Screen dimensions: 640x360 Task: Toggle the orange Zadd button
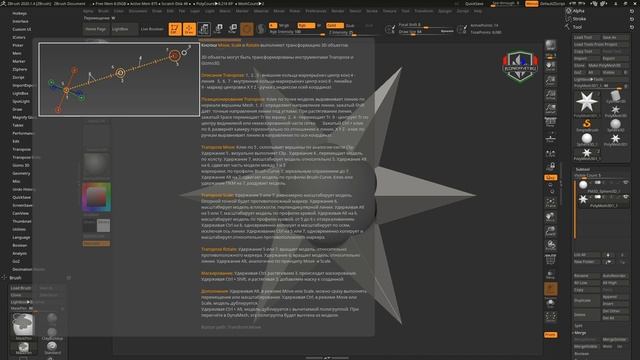tap(335, 25)
